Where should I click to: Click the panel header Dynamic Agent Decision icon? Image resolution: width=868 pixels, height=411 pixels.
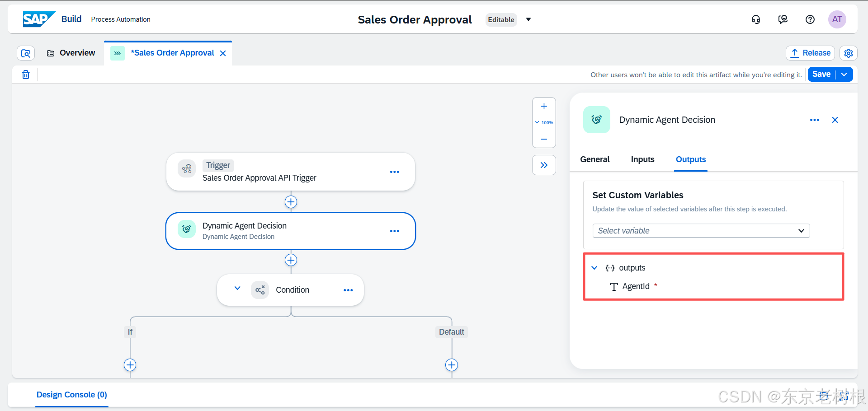597,120
